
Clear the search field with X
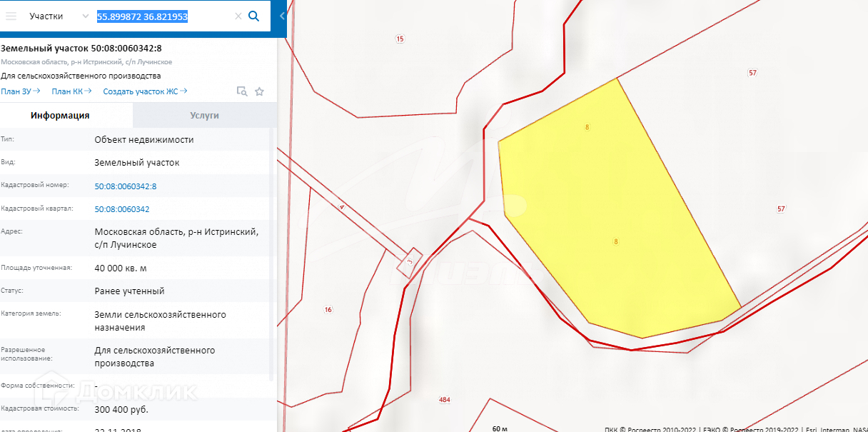(x=238, y=16)
